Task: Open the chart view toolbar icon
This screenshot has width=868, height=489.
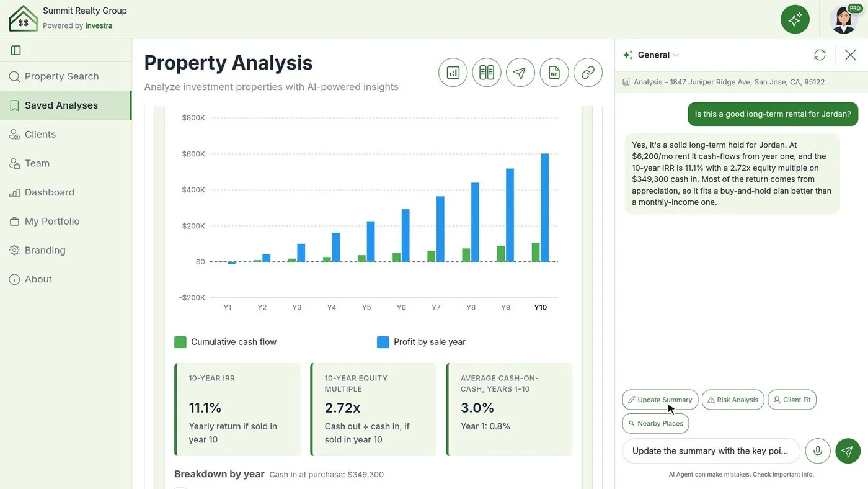Action: point(453,73)
